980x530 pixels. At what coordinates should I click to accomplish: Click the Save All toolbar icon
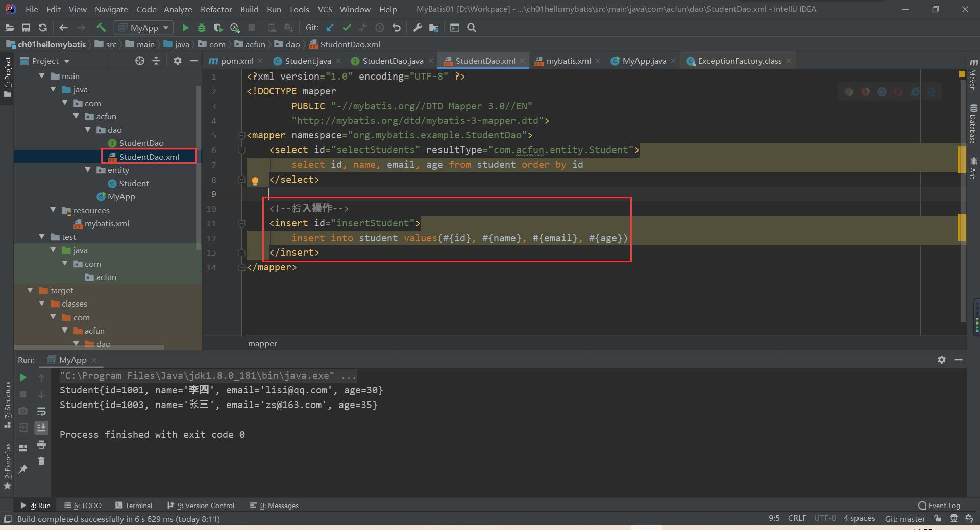coord(26,28)
